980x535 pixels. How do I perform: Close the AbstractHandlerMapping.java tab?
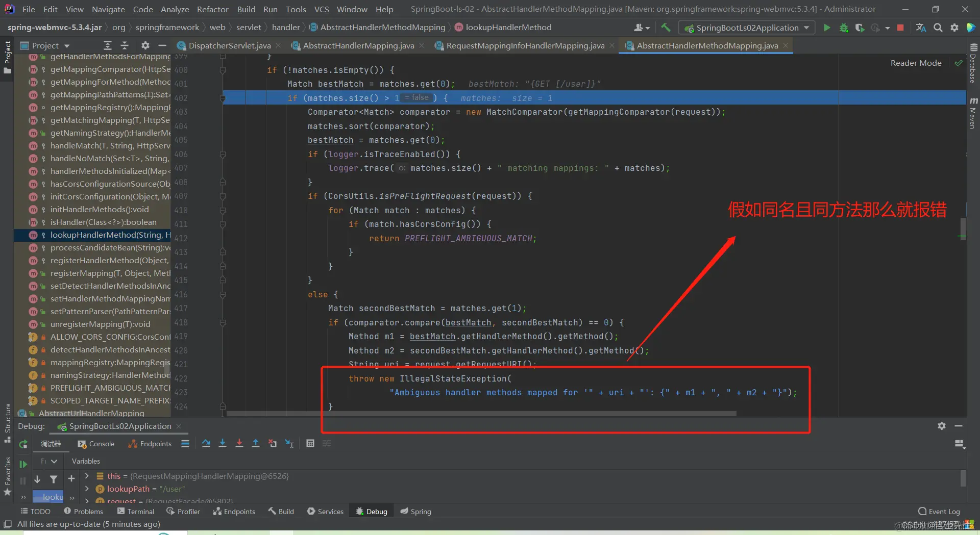(422, 45)
